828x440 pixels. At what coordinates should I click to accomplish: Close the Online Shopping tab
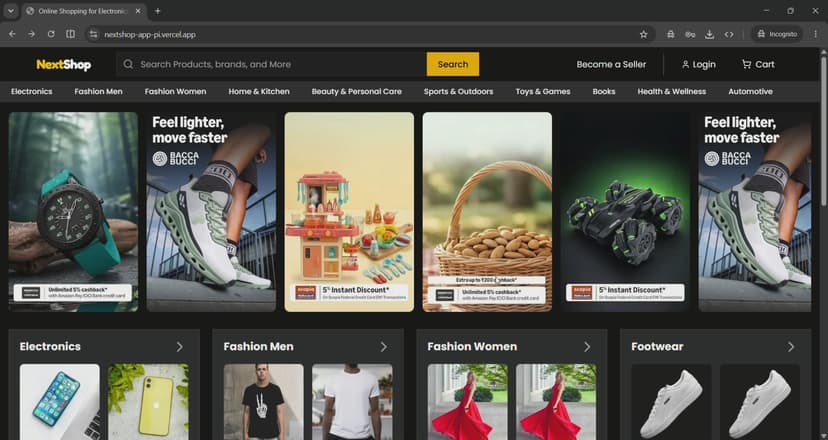tap(138, 11)
